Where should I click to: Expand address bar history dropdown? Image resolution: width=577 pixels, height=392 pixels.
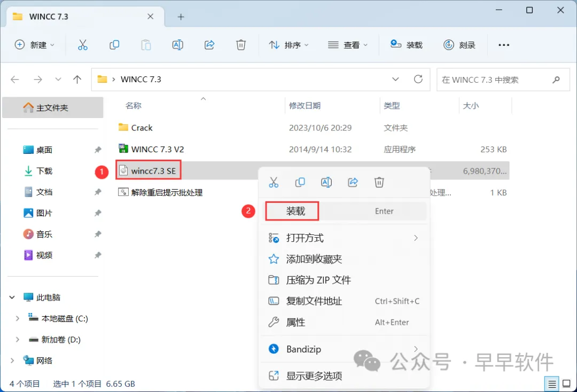tap(395, 80)
